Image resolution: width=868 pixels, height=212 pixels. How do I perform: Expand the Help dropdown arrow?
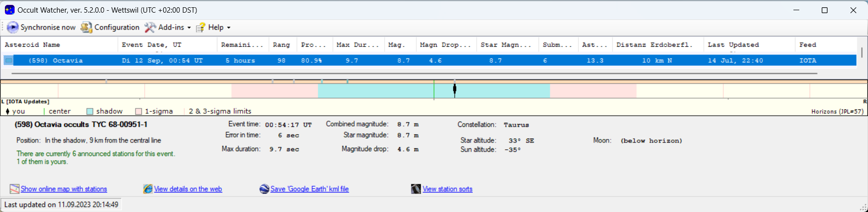[229, 28]
